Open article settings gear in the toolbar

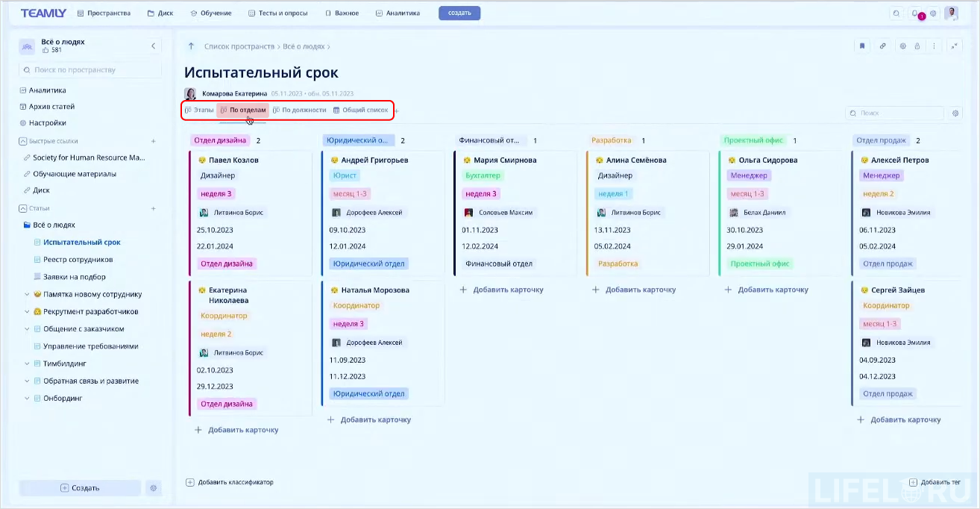902,46
